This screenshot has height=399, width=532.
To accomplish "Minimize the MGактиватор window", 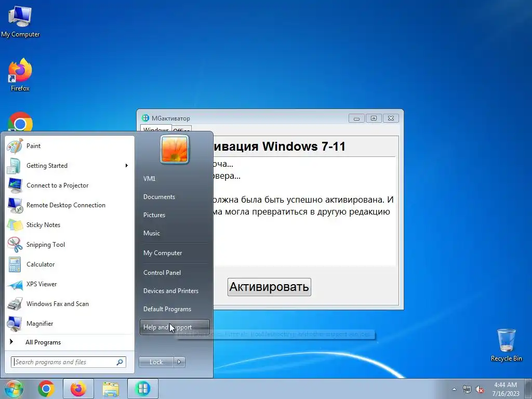I will [x=356, y=118].
